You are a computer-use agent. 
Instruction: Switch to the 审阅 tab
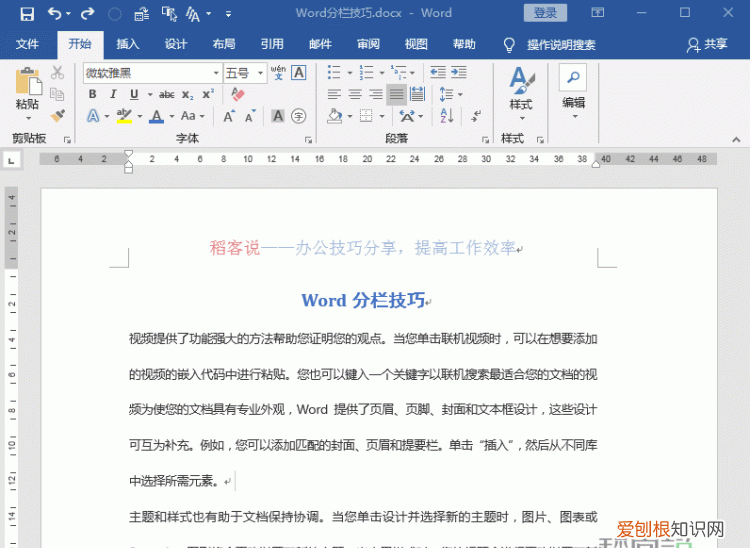point(368,44)
